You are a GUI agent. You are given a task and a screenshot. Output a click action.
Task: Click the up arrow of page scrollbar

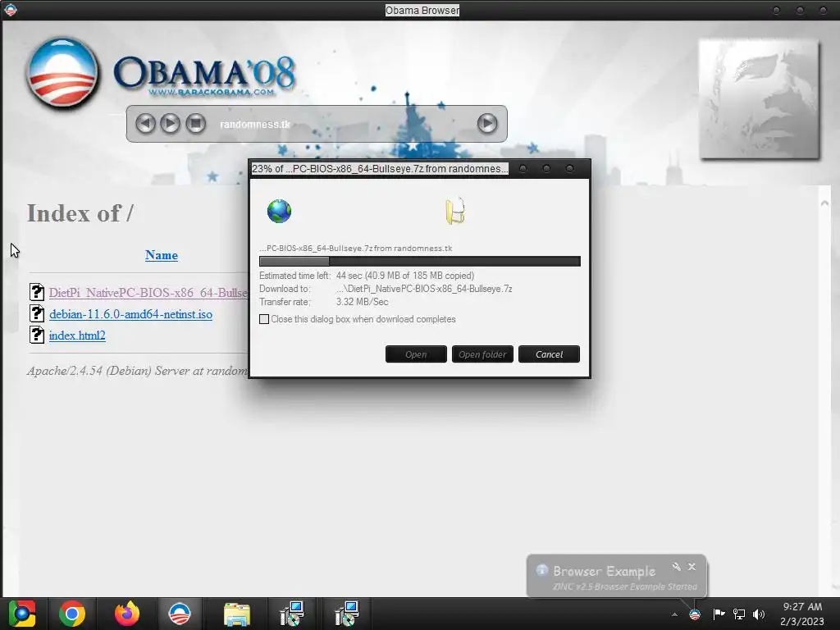824,203
